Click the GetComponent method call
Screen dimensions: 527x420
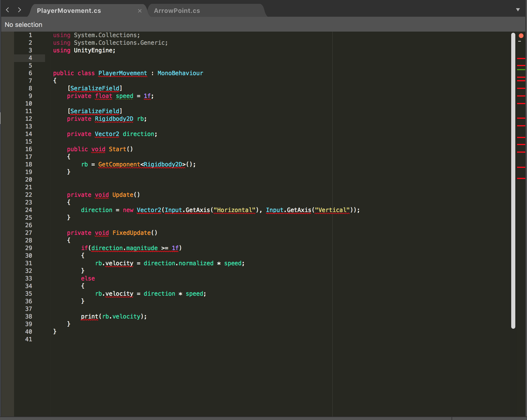119,164
